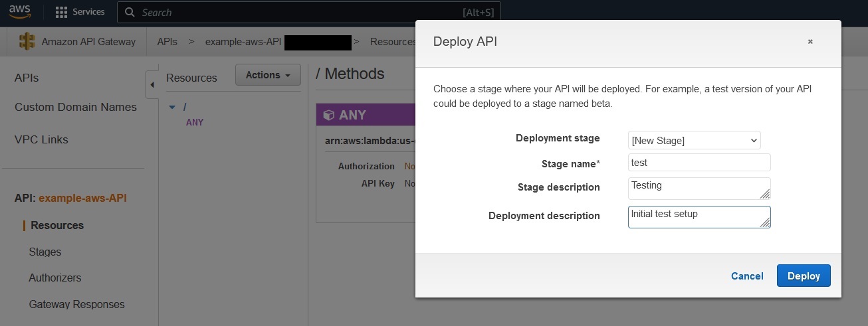Select the ANY method in resource tree

[x=195, y=122]
